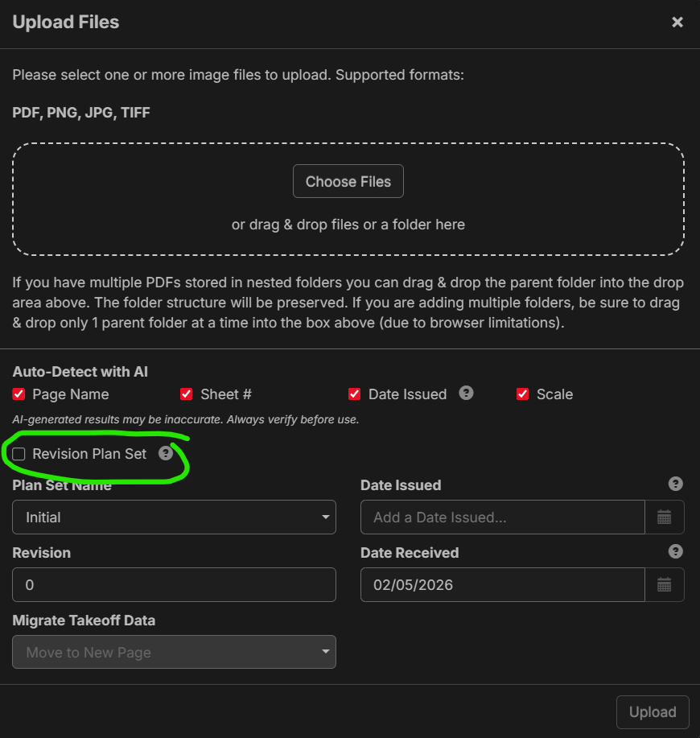Open the Plan Set Name dropdown
Screen dimensions: 700x738
point(174,517)
